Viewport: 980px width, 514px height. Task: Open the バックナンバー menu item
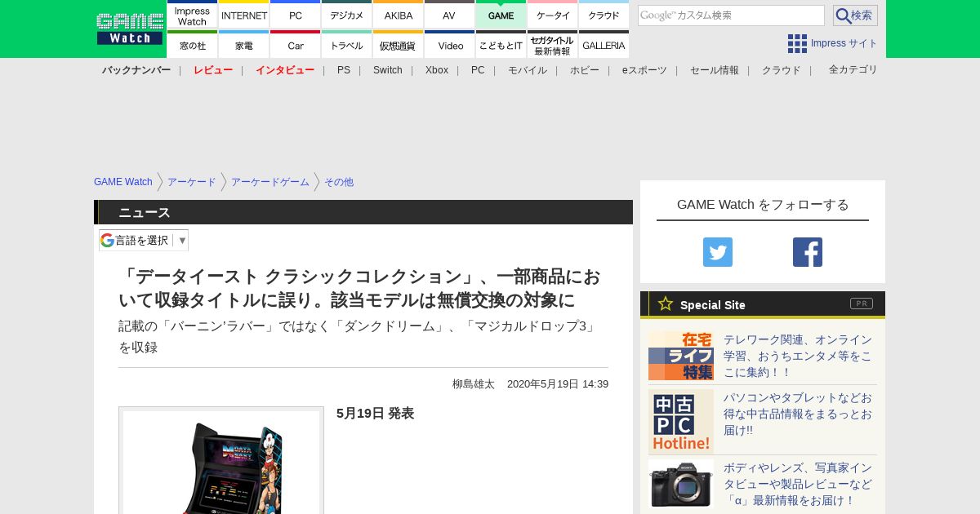[136, 70]
